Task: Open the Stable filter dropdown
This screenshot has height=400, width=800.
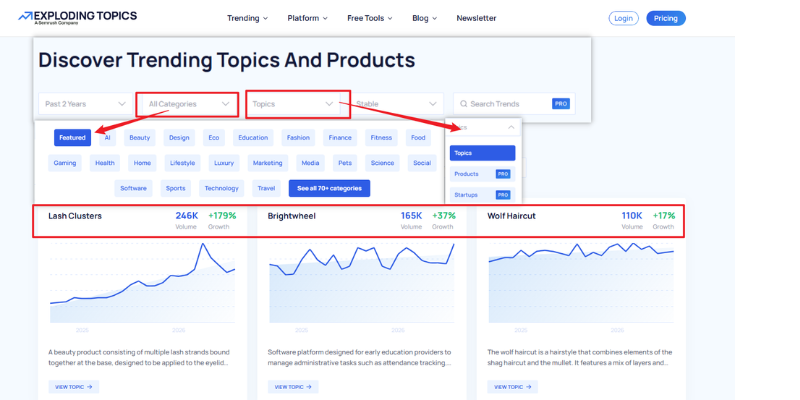Action: pos(396,104)
